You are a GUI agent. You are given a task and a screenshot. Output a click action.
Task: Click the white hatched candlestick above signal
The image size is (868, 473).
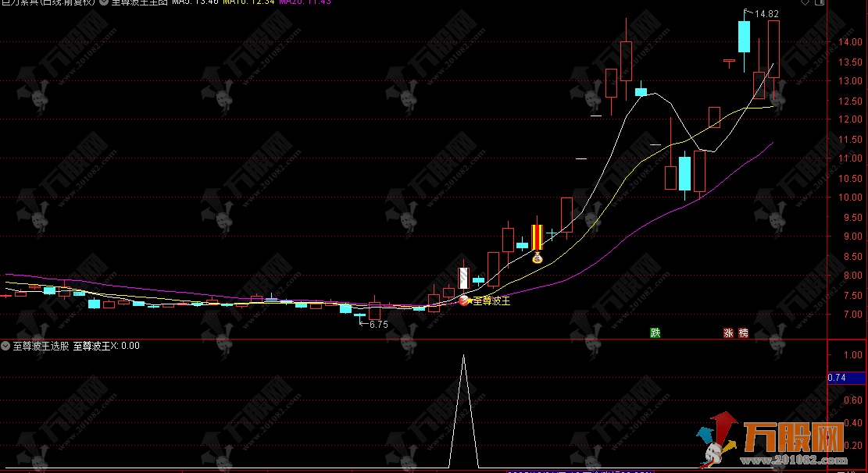point(464,279)
